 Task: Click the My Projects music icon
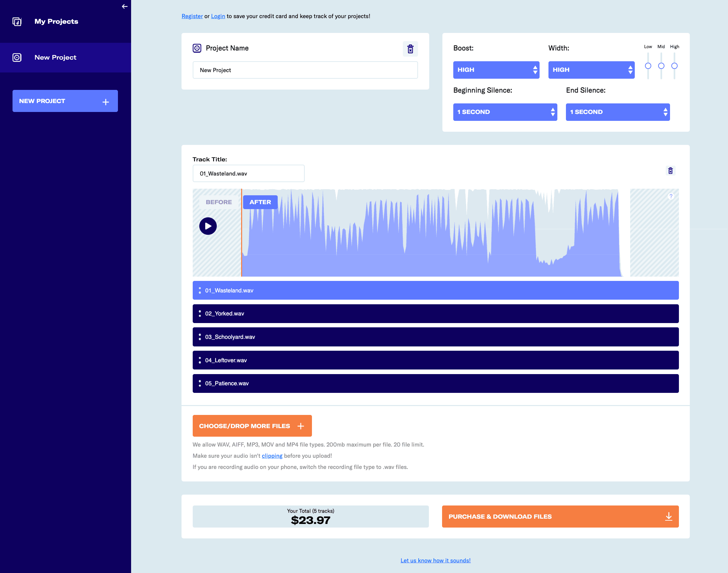click(x=17, y=21)
